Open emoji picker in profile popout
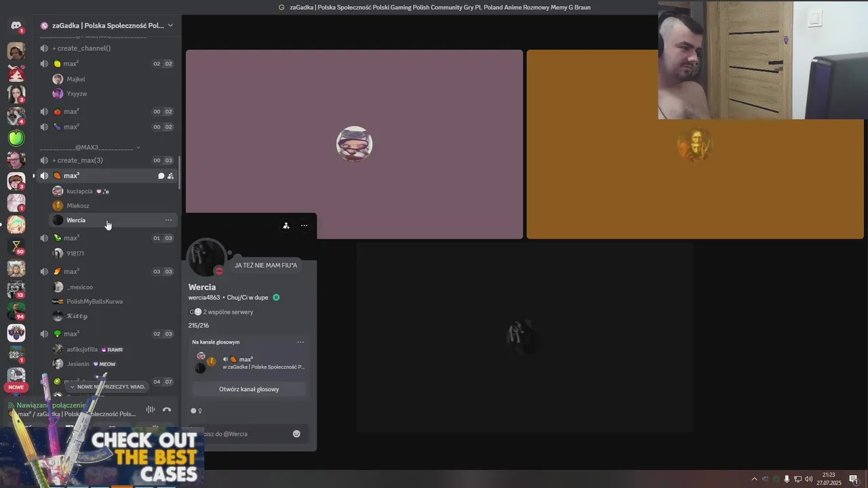 click(x=296, y=434)
